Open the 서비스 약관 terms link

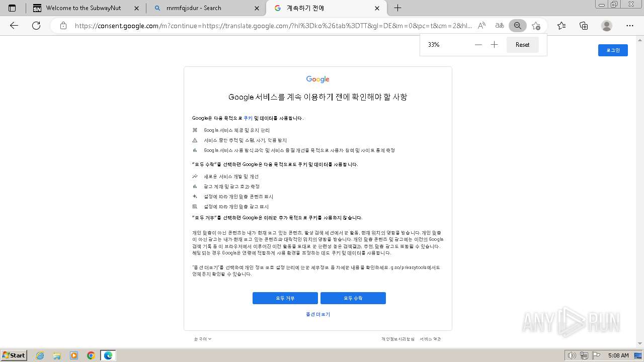[430, 339]
